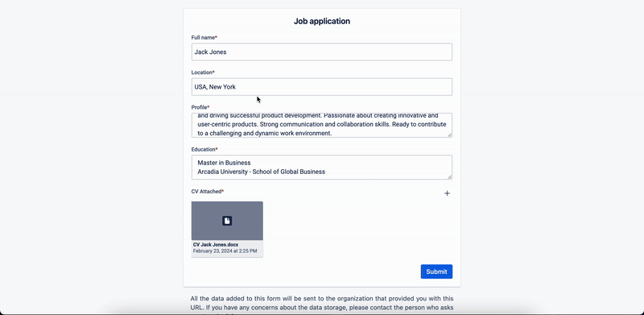Focus the Full name field with Jack Jones

(322, 52)
